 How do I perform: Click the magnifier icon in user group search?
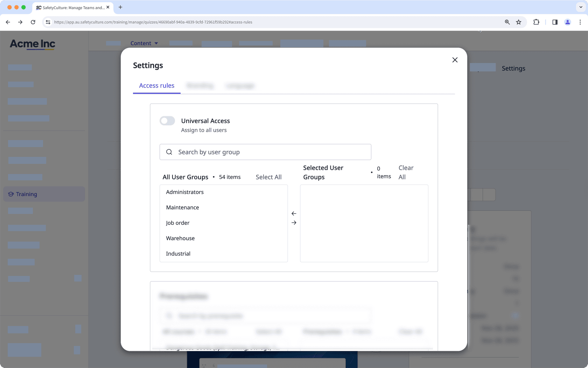[169, 152]
